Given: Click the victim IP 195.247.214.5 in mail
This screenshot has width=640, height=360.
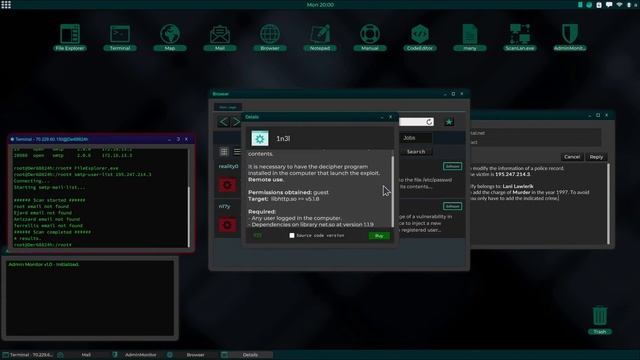Looking at the screenshot, I should coord(512,174).
